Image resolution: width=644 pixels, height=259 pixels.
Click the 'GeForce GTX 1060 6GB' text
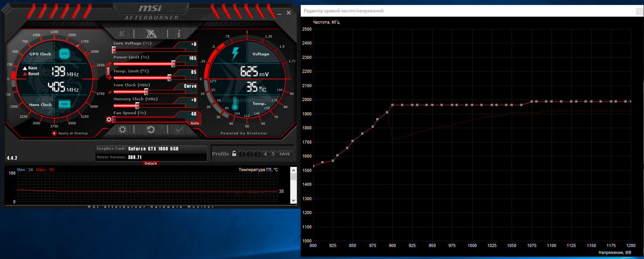(x=153, y=149)
